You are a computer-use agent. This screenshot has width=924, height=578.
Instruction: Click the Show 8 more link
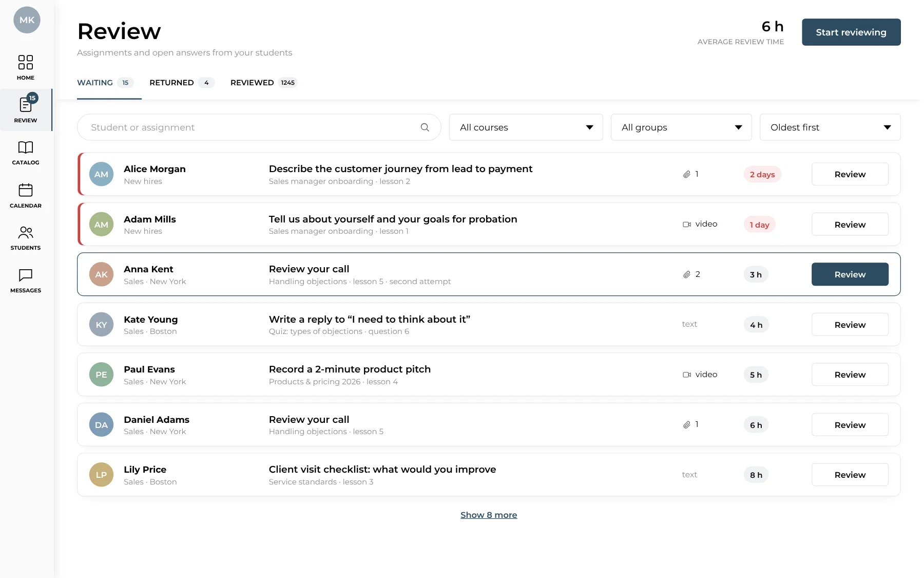tap(489, 515)
